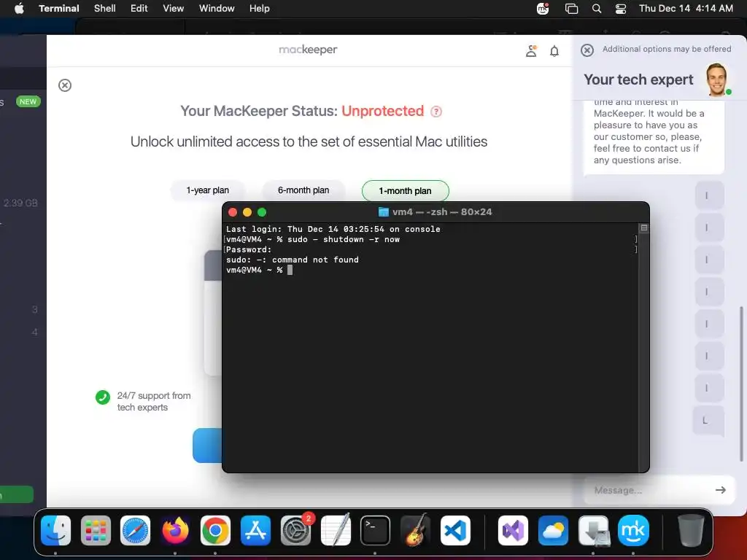Click the last chat bubble labeled L

(x=709, y=420)
